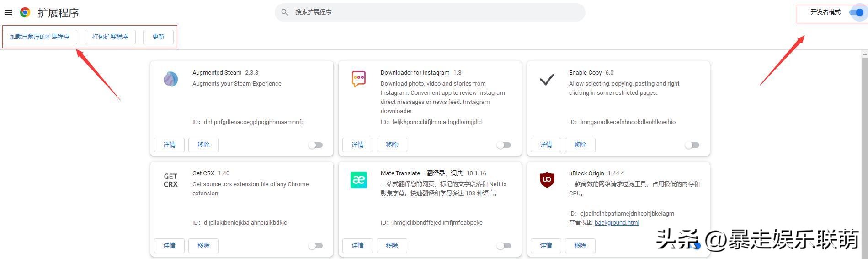Click the Augmented Steam extension icon

coord(170,79)
